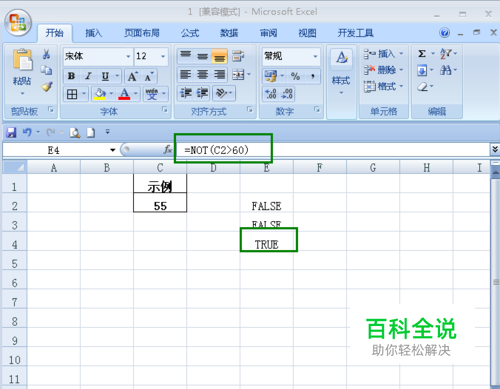Click the Clear eraser icon
Image resolution: width=500 pixels, height=389 pixels.
[x=423, y=87]
